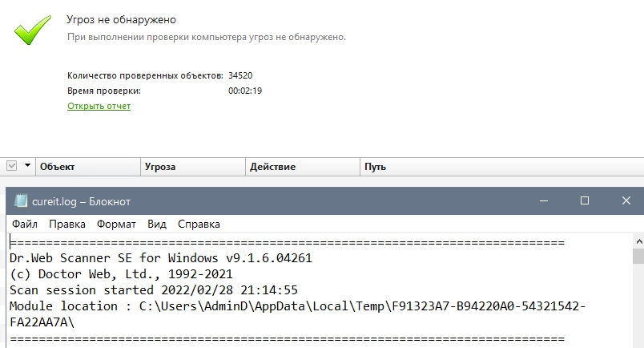Open the 'Справка' menu in Notepad
The height and width of the screenshot is (348, 644).
click(199, 225)
